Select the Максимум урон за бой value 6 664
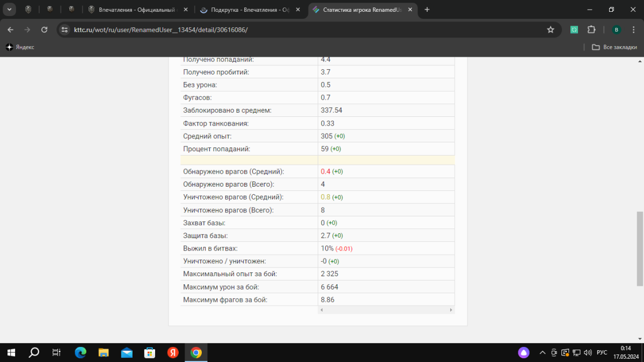The width and height of the screenshot is (644, 362). pyautogui.click(x=330, y=287)
